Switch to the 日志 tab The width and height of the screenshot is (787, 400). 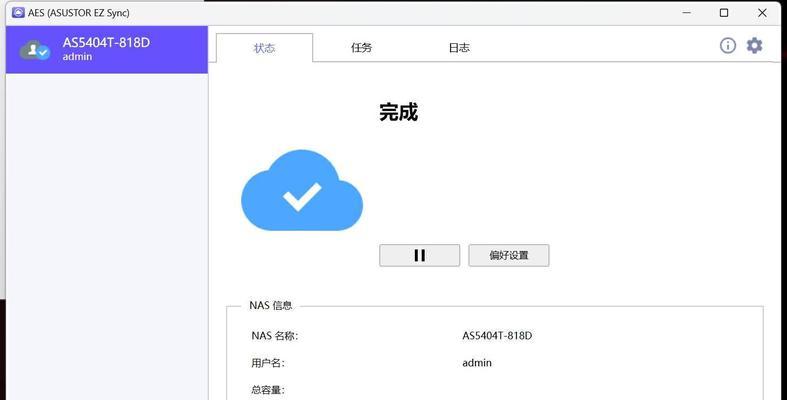pyautogui.click(x=459, y=48)
